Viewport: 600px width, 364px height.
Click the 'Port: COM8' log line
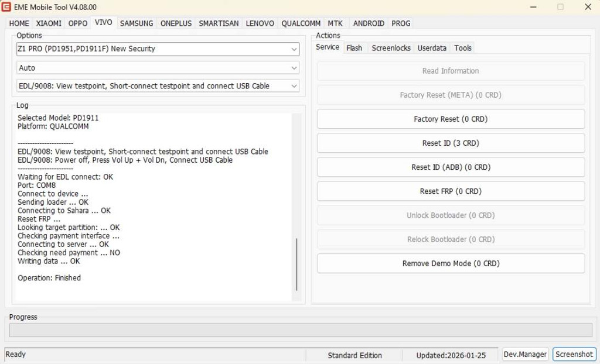pos(37,185)
